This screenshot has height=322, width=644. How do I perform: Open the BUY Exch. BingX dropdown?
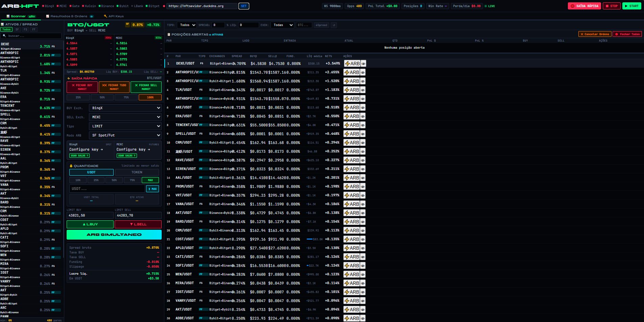pyautogui.click(x=125, y=108)
